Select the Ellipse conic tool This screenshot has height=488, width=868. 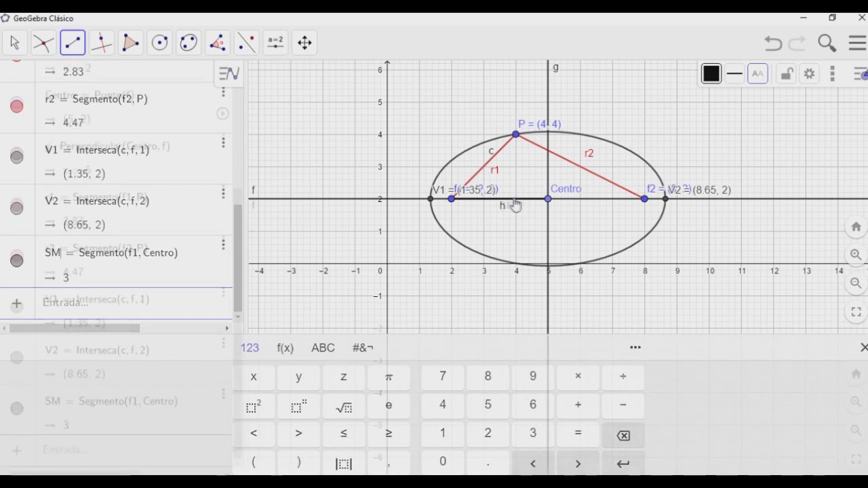189,43
